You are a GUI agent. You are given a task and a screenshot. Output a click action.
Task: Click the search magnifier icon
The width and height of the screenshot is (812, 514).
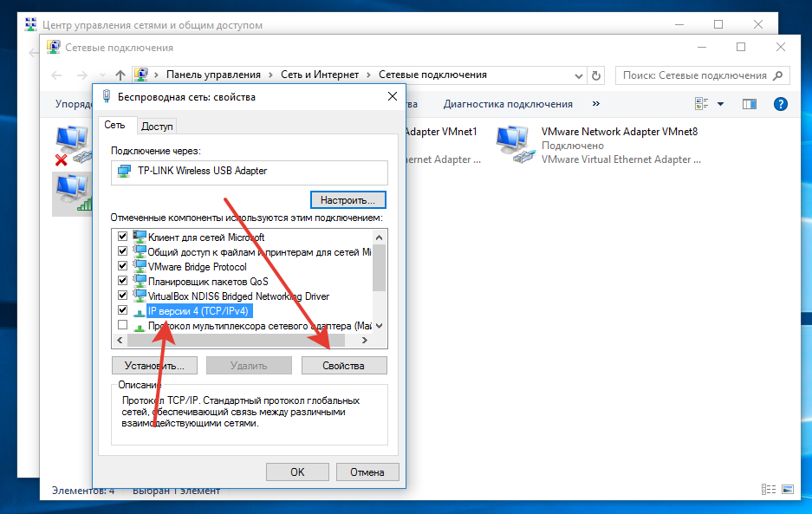[x=778, y=75]
